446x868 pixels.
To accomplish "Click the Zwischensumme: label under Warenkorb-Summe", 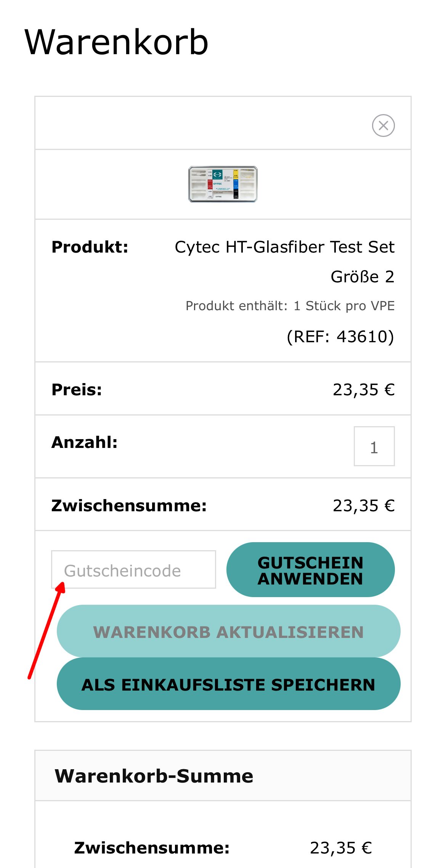I will 152,848.
